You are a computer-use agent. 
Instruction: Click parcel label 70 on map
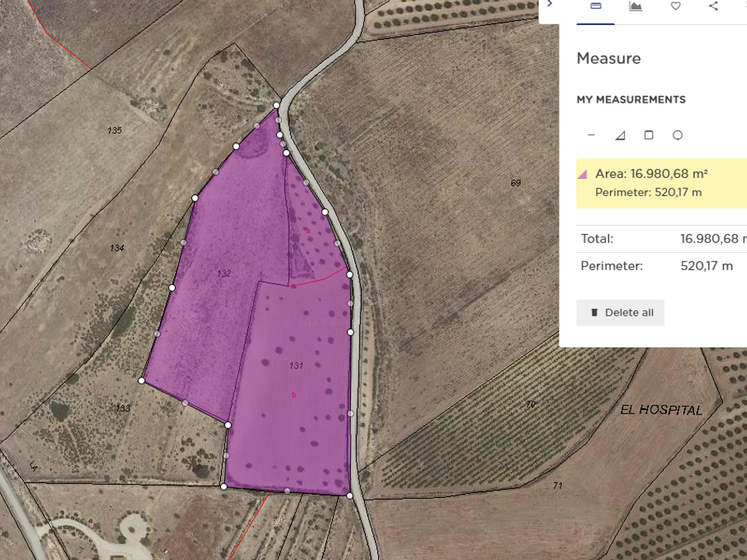531,404
